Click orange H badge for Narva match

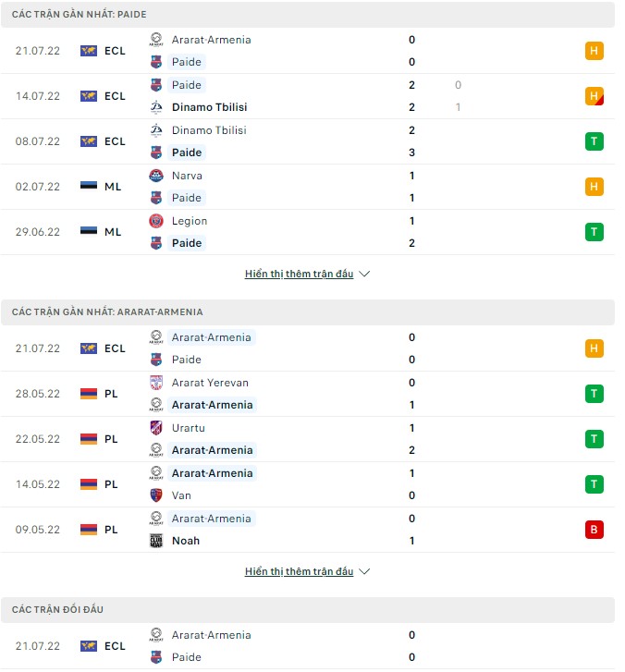tap(594, 187)
